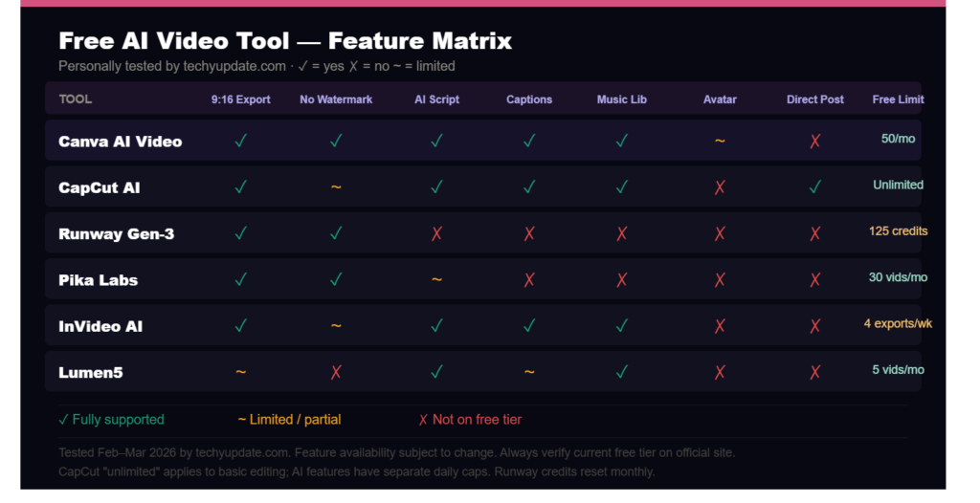Click the 5 vids/mo free limit value
Image resolution: width=980 pixels, height=503 pixels.
898,370
